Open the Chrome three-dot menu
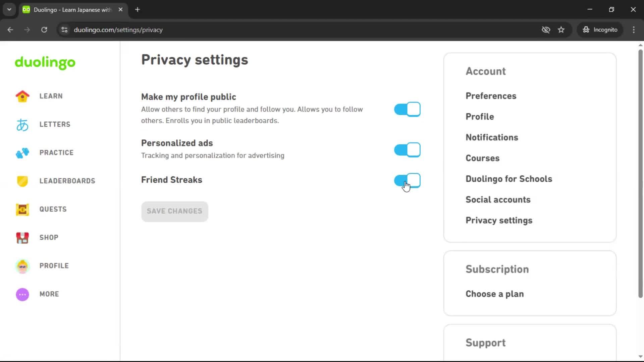The height and width of the screenshot is (362, 644). pos(634,29)
